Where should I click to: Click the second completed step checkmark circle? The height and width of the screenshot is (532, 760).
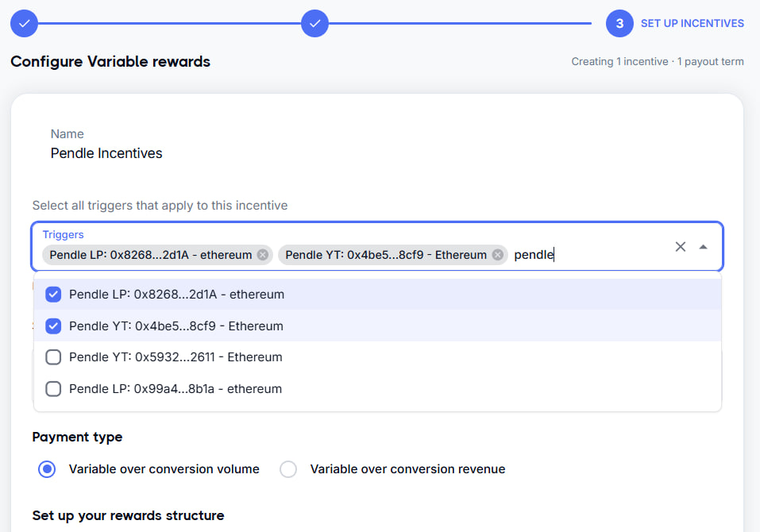click(314, 23)
